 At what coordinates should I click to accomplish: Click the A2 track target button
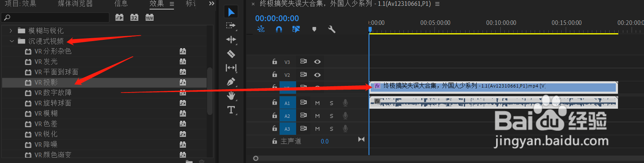[x=287, y=116]
